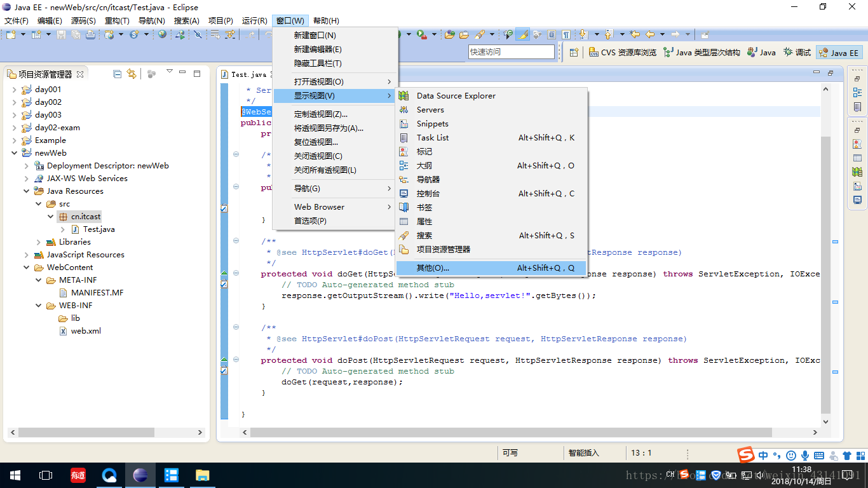Click the Search flashlight toolbar icon
Screen dimensions: 868x488
[480, 34]
